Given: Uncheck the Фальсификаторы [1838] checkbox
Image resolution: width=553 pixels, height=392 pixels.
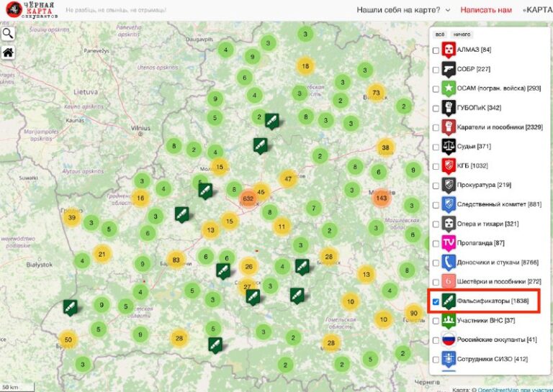Looking at the screenshot, I should pyautogui.click(x=436, y=302).
